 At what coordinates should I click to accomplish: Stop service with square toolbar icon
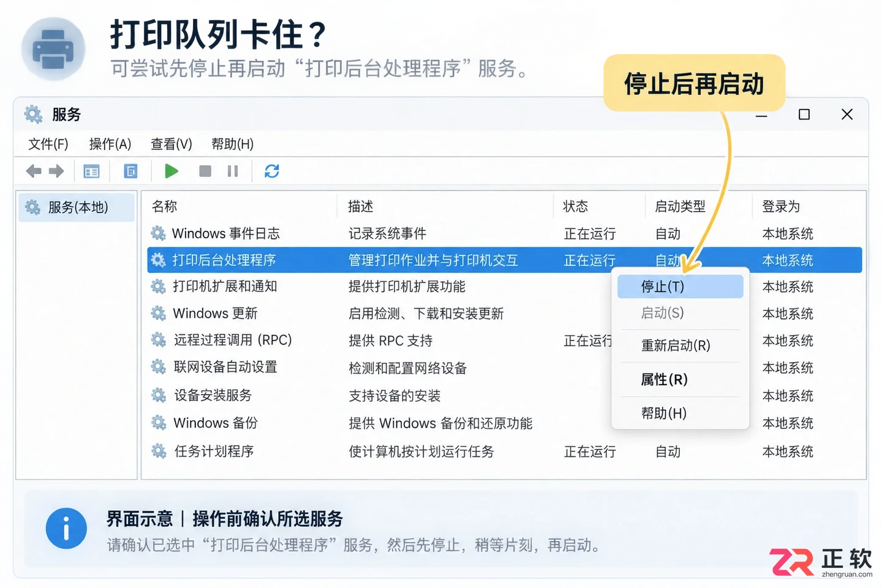205,171
